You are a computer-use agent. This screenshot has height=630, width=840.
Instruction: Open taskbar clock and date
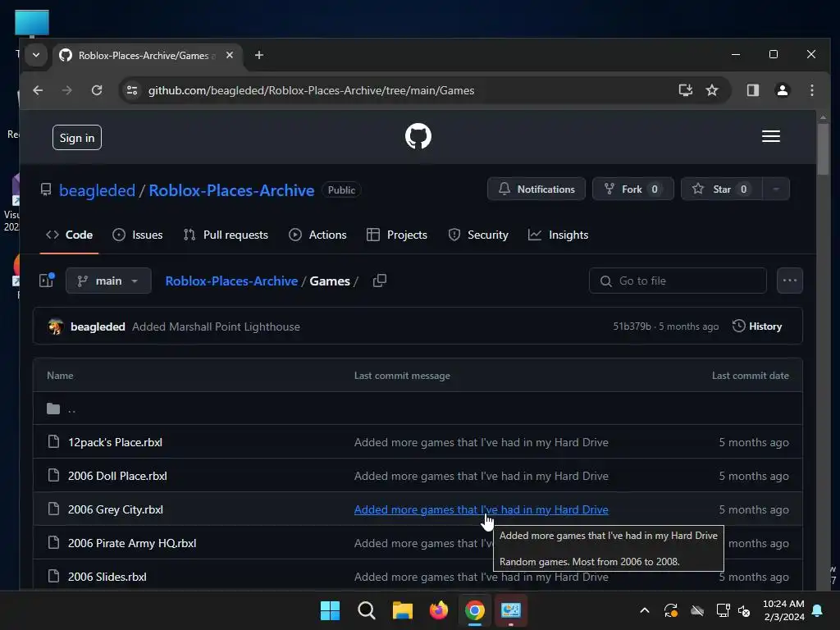coord(783,610)
